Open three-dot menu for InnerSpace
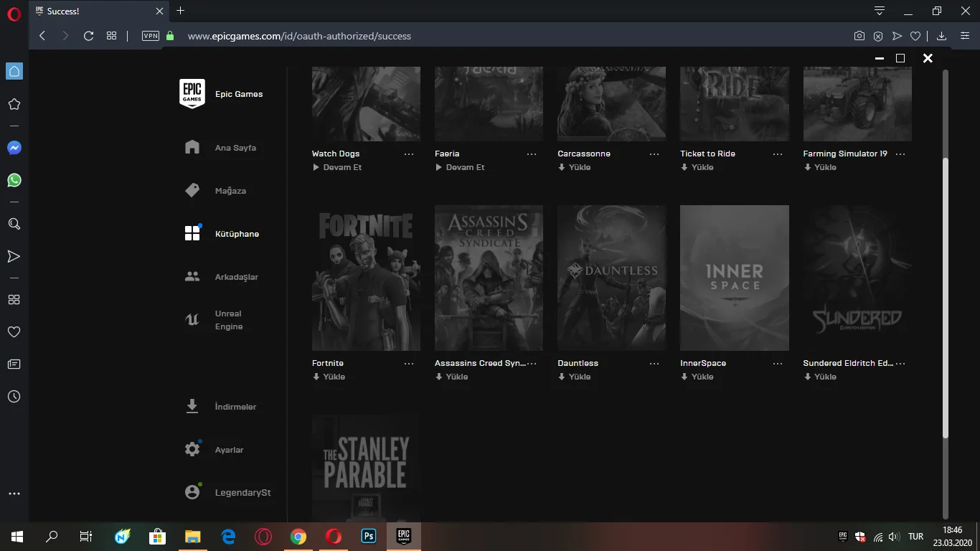 coord(778,364)
